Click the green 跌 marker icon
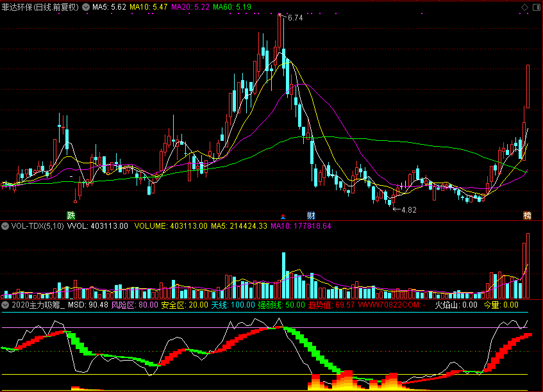Viewport: 543px width, 392px height. click(x=71, y=215)
